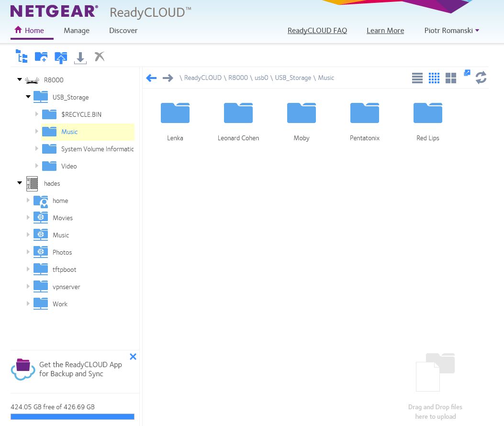Click the upload folder icon in toolbar
Screen dimensions: 504x426
[61, 57]
